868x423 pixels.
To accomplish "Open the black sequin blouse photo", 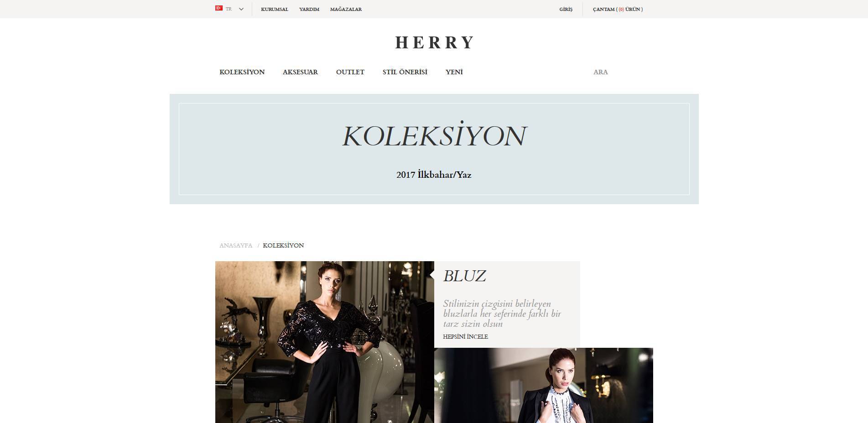I will [325, 342].
